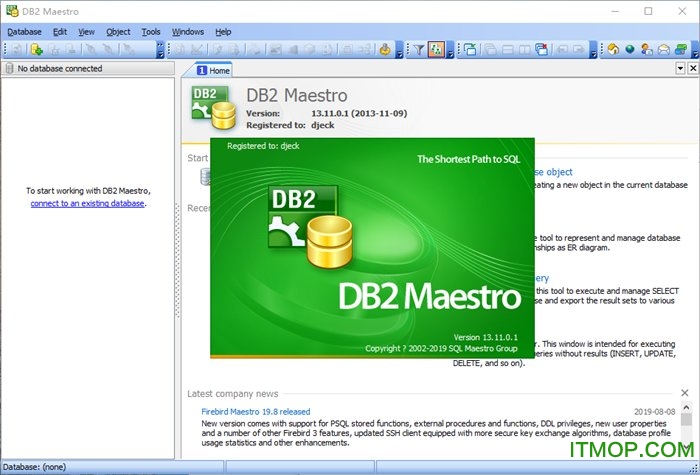This screenshot has height=475, width=700.
Task: Close the Home tab with the X button
Action: click(693, 68)
